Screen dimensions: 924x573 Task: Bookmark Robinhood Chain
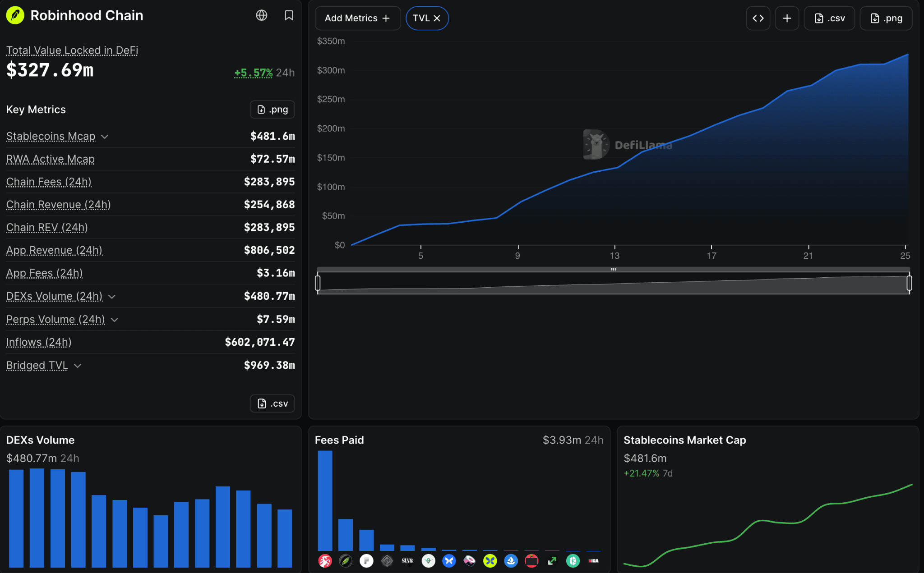289,15
